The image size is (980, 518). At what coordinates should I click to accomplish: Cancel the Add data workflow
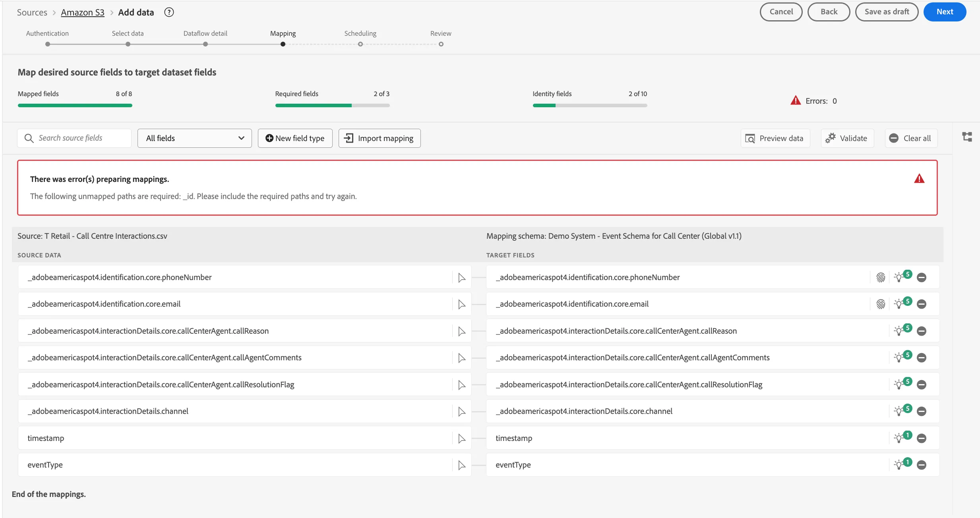point(781,12)
